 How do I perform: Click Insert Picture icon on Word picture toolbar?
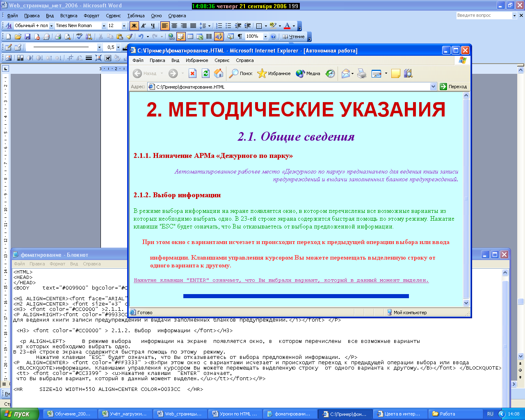click(x=8, y=58)
